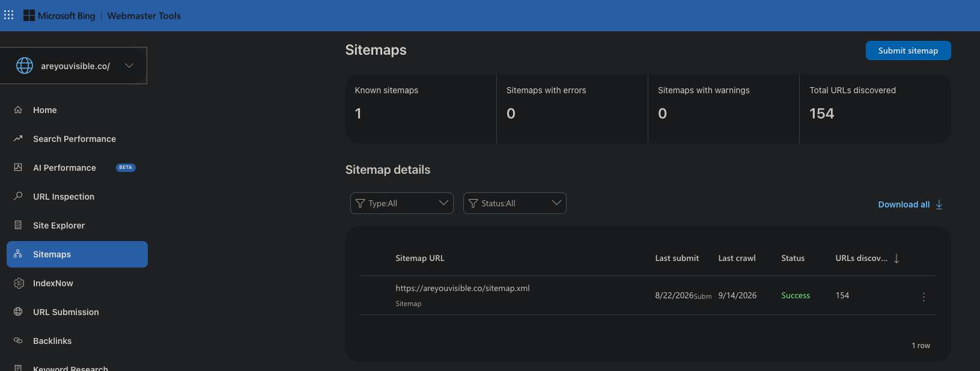Click the funnel icon in Status filter
This screenshot has width=980, height=371.
coord(473,203)
